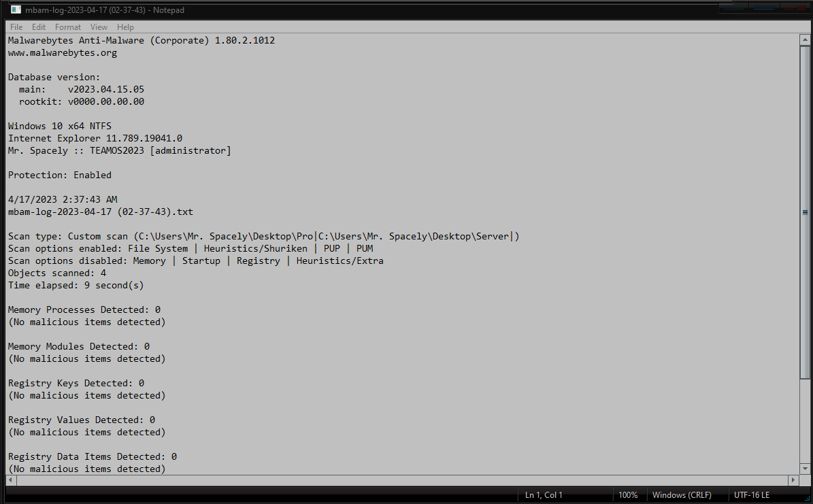
Task: Click the vertical scrollbar up arrow
Action: point(805,39)
